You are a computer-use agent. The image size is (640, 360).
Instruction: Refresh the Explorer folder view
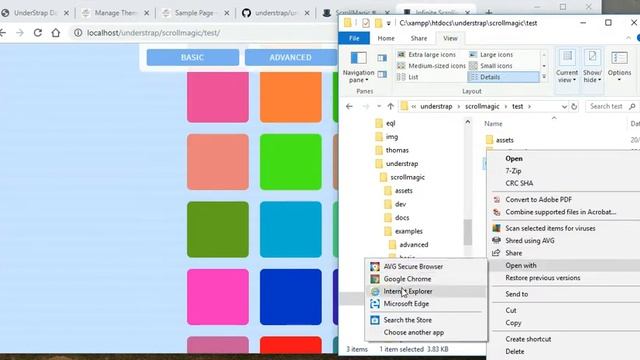(x=574, y=107)
